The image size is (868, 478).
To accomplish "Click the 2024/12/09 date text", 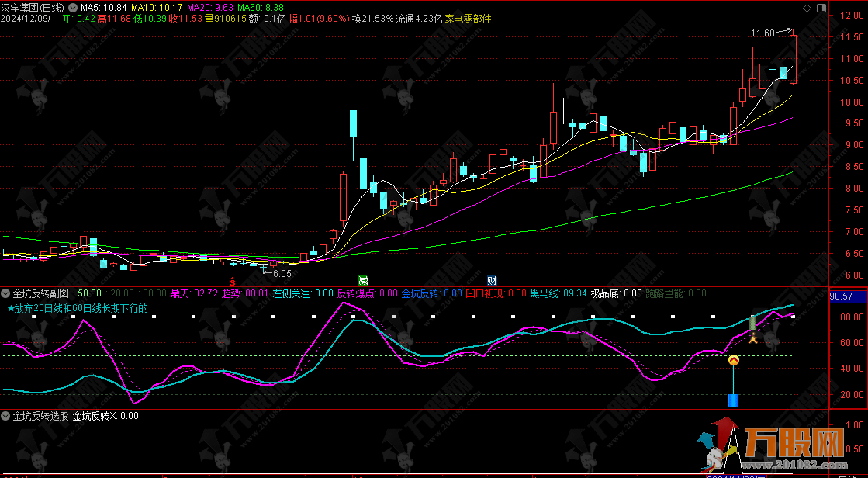I will (x=24, y=19).
